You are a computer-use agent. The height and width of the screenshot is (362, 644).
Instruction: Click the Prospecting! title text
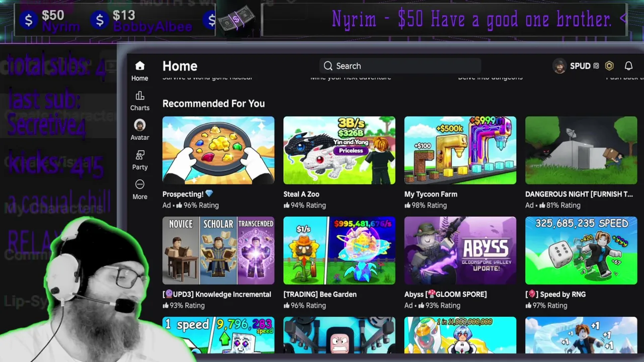point(188,194)
